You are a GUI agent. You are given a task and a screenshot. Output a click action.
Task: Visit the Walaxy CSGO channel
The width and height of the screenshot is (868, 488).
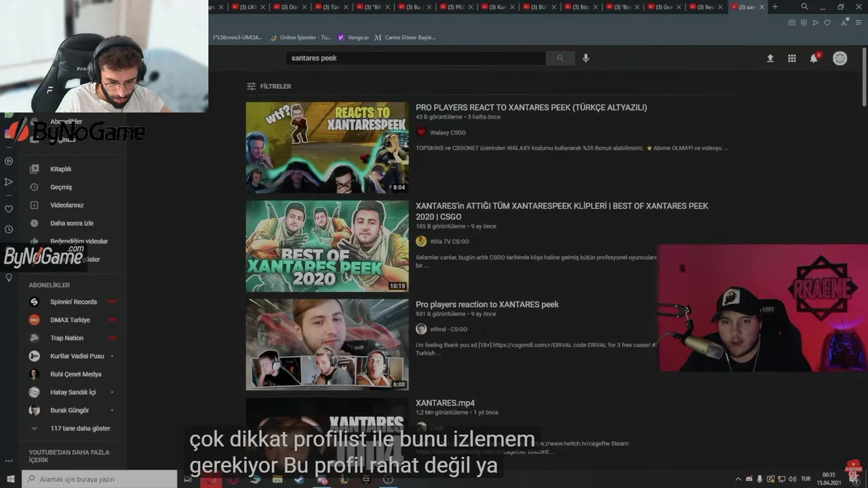tap(448, 133)
